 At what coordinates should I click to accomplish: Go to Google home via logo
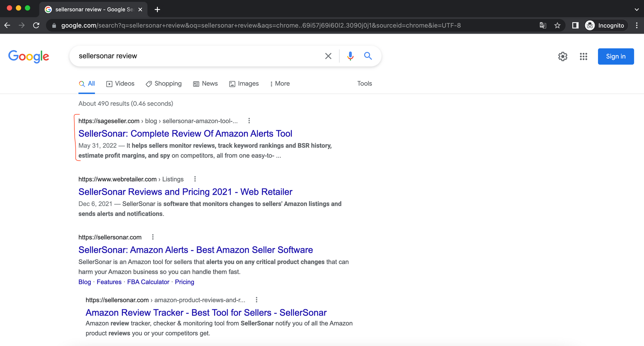click(x=29, y=56)
